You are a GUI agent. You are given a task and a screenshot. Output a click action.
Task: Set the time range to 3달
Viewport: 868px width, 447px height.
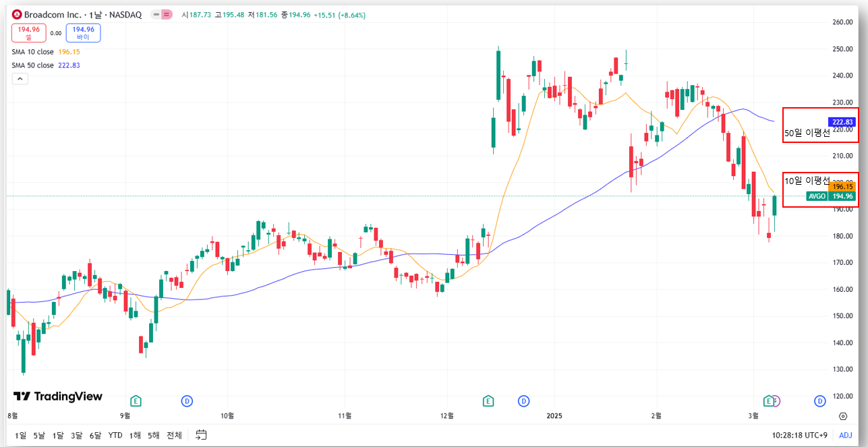77,436
